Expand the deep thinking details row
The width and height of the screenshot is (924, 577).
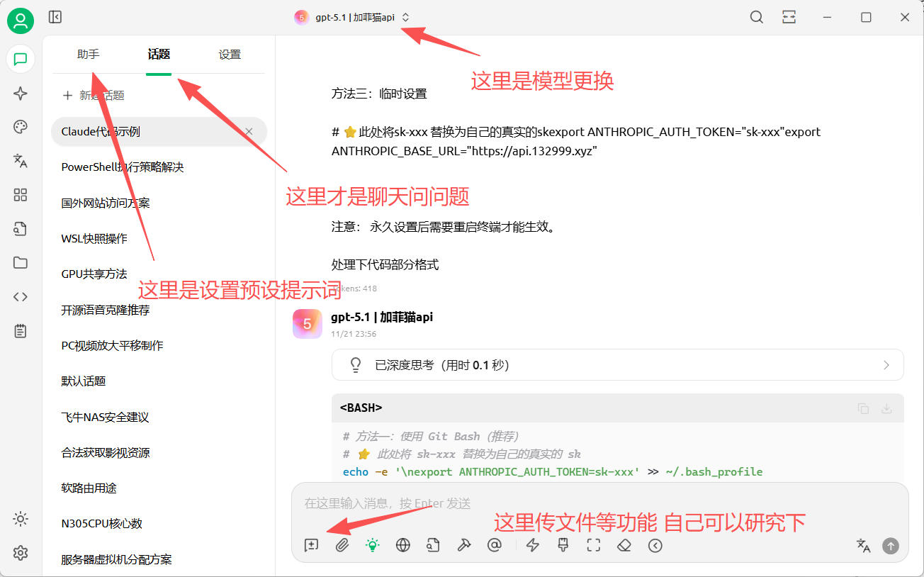point(886,364)
